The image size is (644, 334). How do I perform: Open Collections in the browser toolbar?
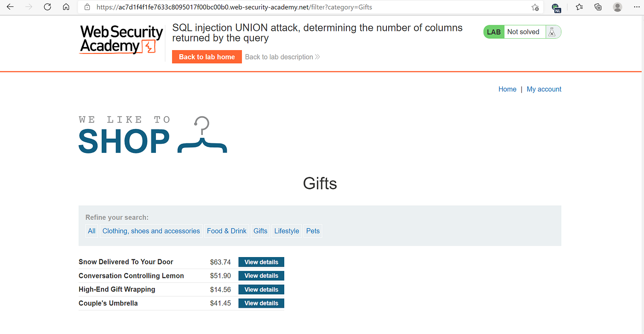[598, 7]
